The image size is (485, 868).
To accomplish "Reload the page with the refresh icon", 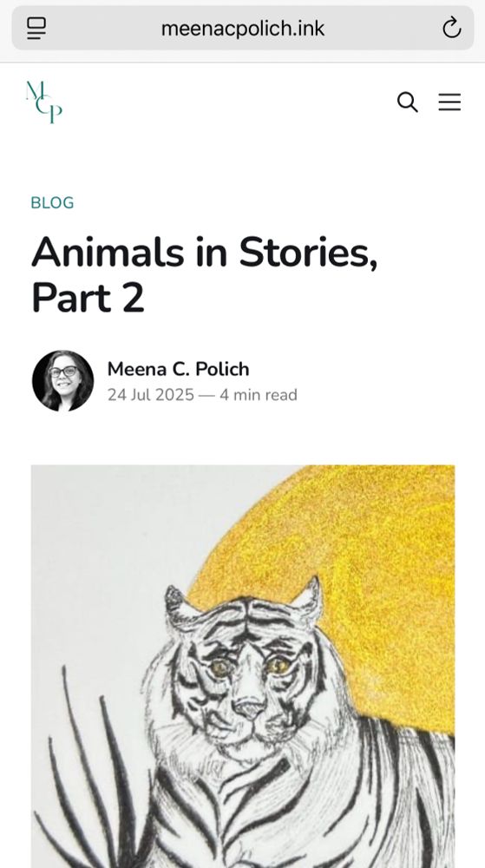I will point(452,28).
